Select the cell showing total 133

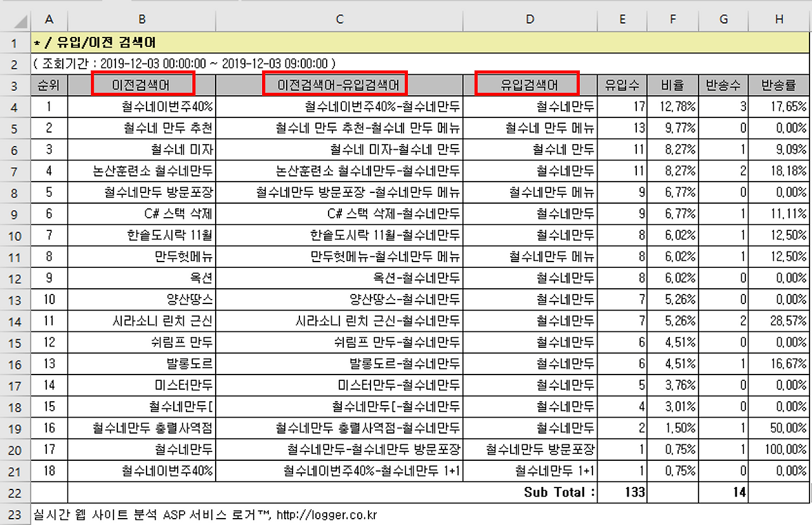click(622, 492)
